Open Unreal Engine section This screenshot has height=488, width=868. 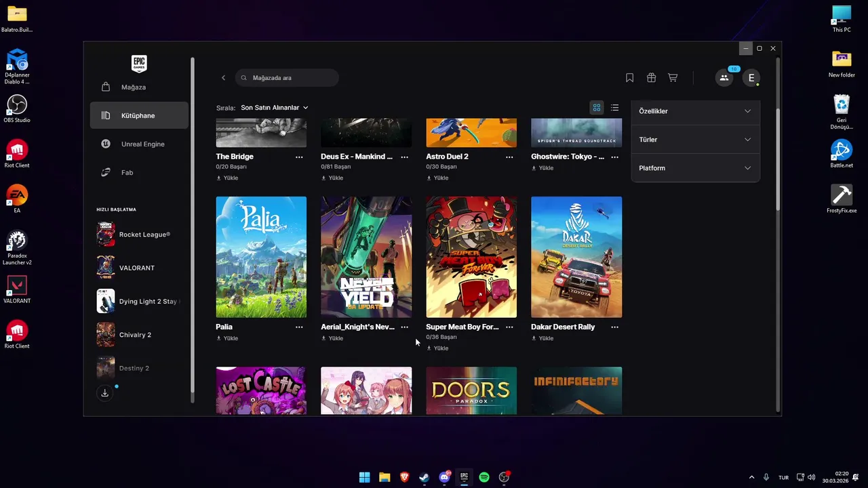coord(139,144)
